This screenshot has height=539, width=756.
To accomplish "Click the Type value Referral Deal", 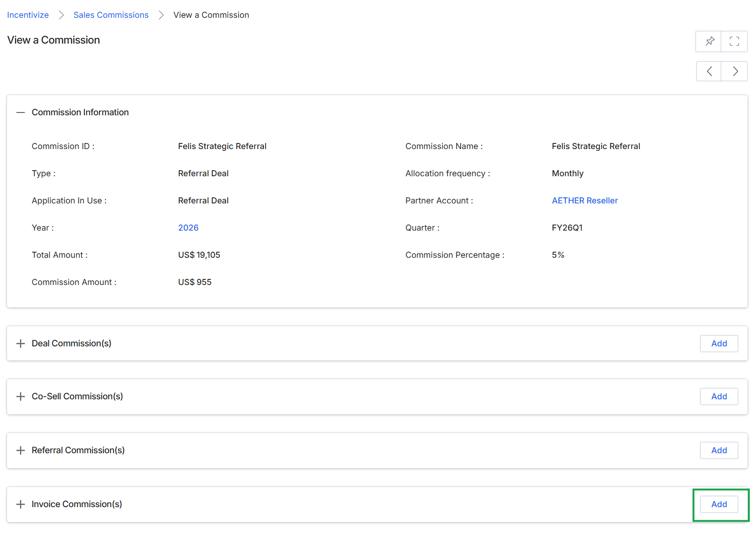I will point(203,173).
